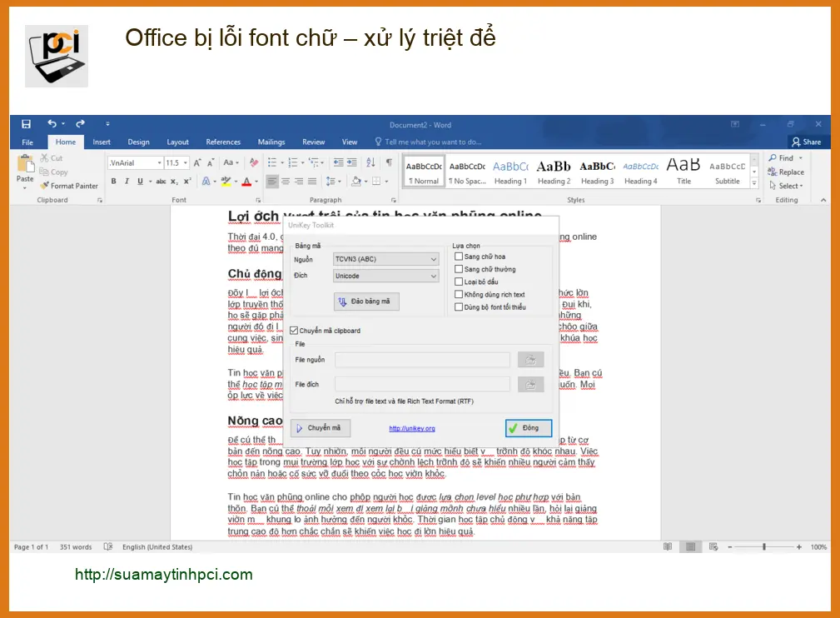Viewport: 840px width, 618px height.
Task: Click the 'Đảo bảng mã' button
Action: pos(366,302)
